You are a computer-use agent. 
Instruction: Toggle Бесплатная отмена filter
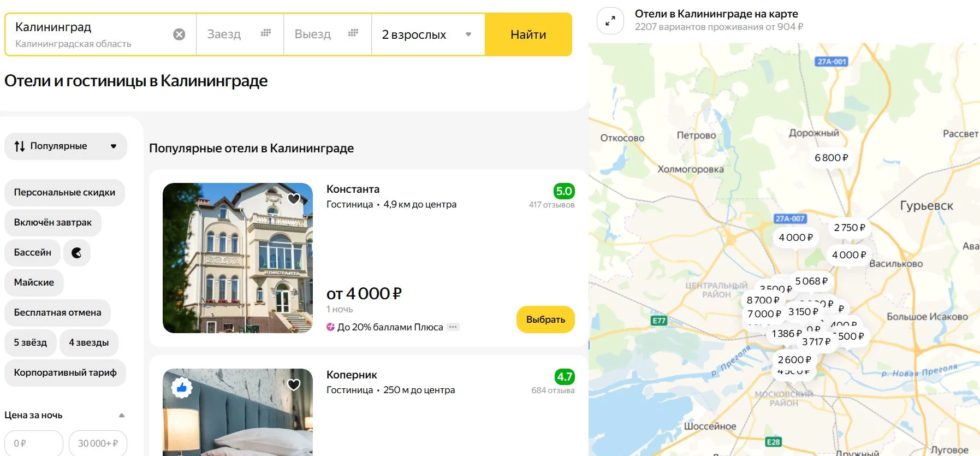[x=57, y=312]
